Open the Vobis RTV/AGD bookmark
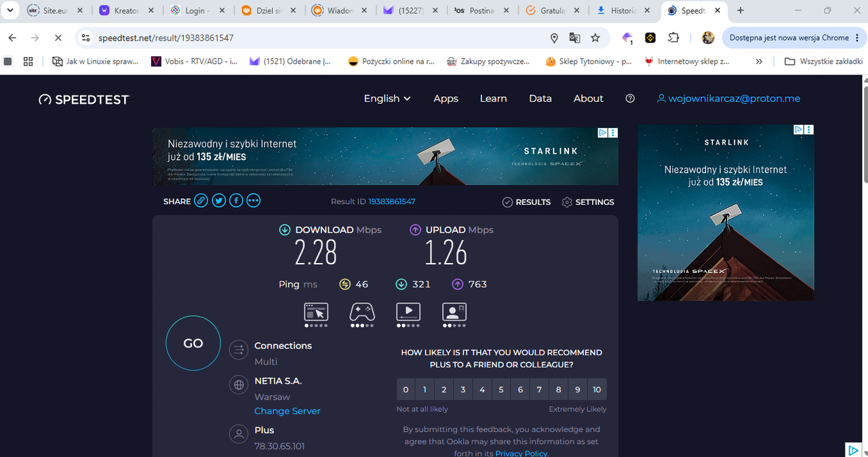The height and width of the screenshot is (457, 868). [193, 61]
